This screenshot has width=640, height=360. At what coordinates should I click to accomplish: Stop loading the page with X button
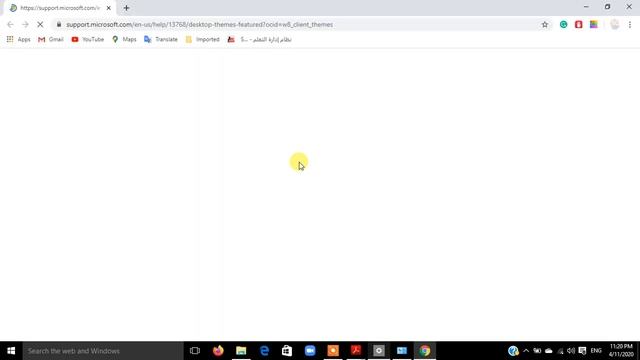(40, 24)
